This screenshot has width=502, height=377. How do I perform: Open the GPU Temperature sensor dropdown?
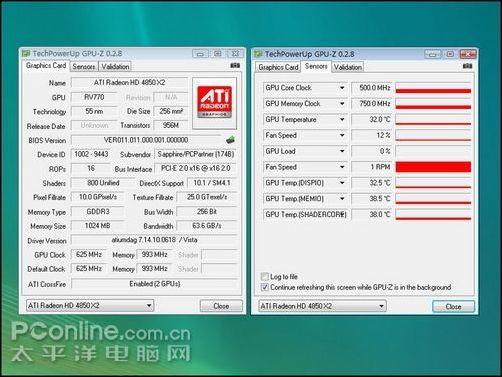342,119
